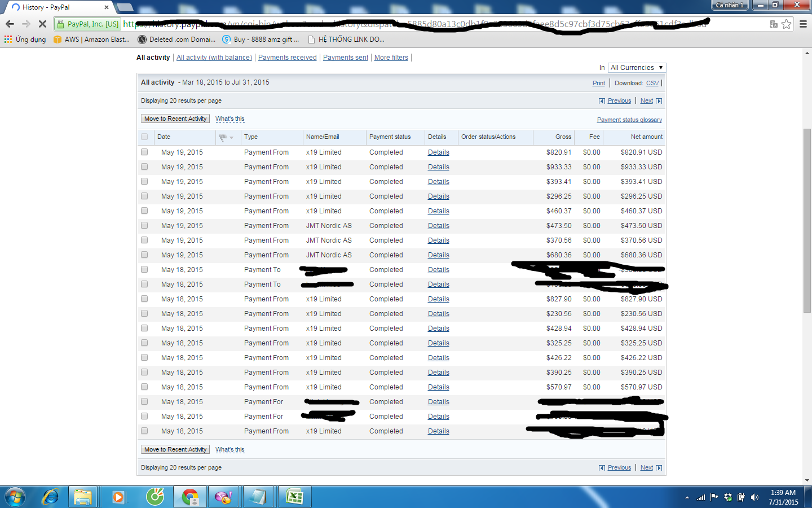Click the Move to Recent Activity button below the table
812x508 pixels.
coord(175,450)
